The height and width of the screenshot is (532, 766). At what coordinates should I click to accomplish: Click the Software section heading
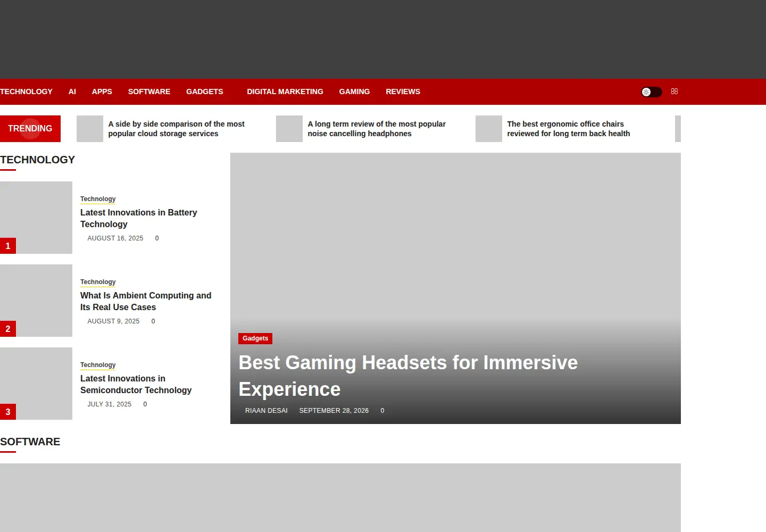click(30, 442)
